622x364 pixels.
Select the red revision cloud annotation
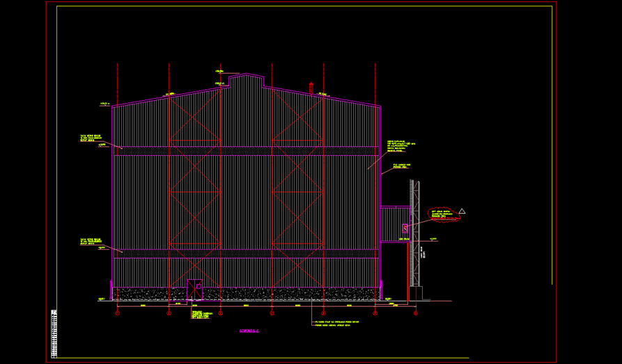click(x=444, y=214)
